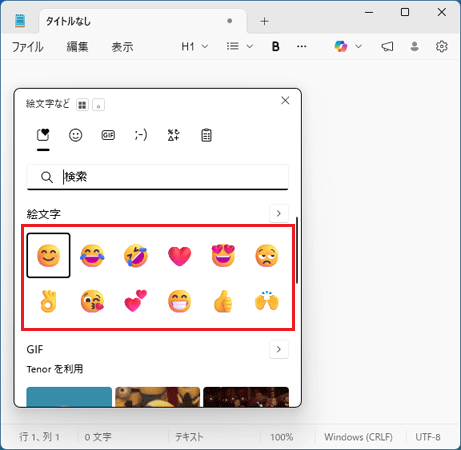This screenshot has height=450, width=461.
Task: Click the Copilot icon
Action: [341, 46]
